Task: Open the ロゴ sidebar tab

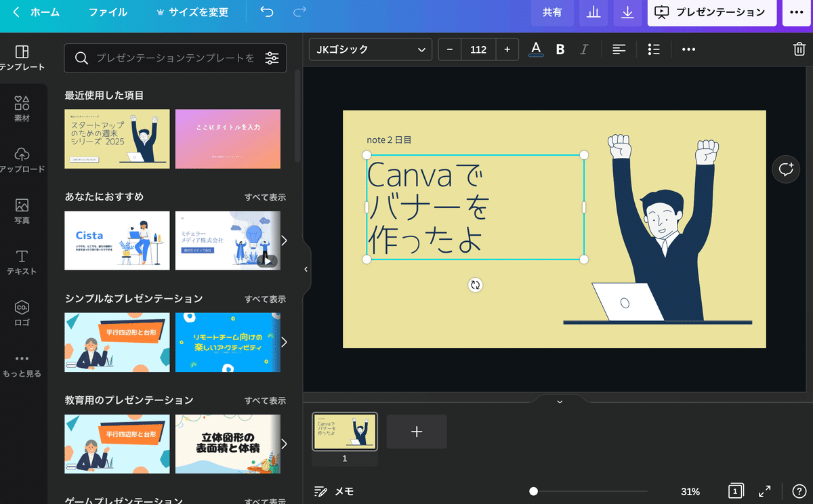Action: [22, 314]
